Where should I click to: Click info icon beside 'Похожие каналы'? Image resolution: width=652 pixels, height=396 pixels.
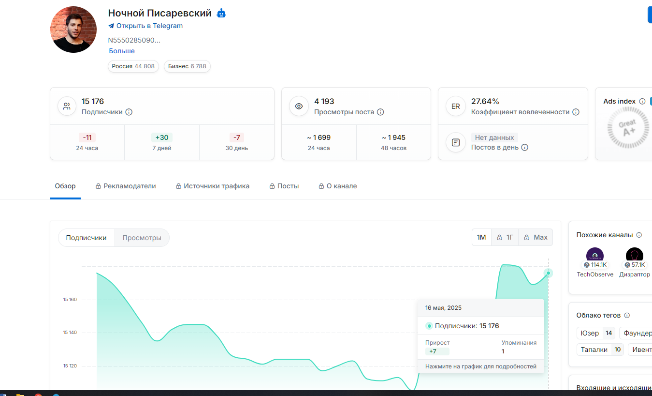point(639,235)
